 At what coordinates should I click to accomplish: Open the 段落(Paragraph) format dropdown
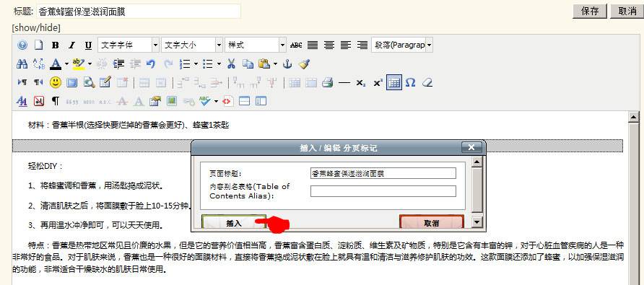pyautogui.click(x=401, y=45)
